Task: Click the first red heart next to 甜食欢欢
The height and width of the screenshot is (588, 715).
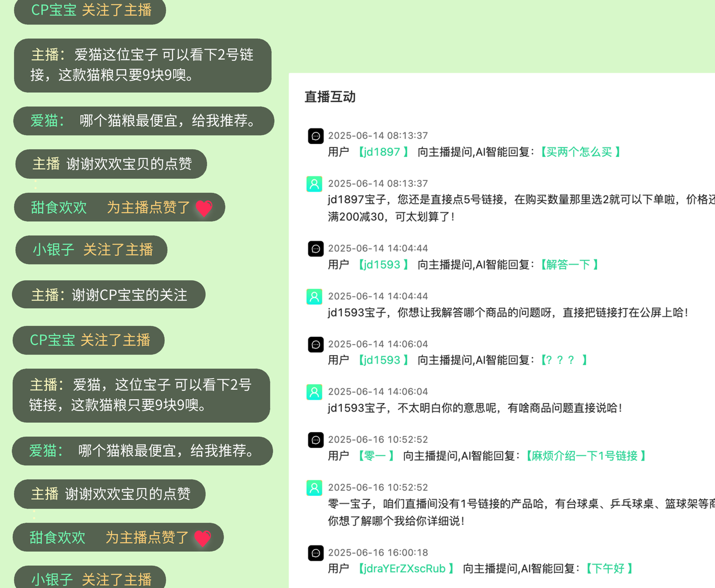Action: [x=204, y=208]
